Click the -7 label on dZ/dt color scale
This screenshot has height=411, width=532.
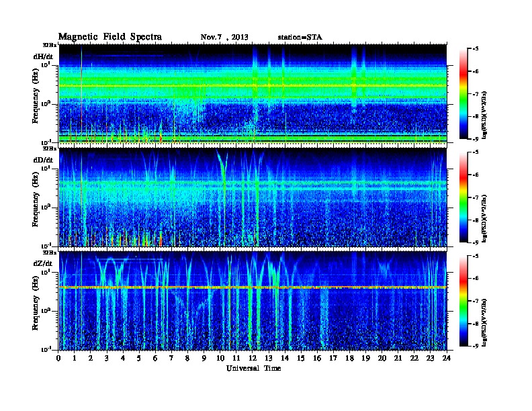tap(476, 301)
